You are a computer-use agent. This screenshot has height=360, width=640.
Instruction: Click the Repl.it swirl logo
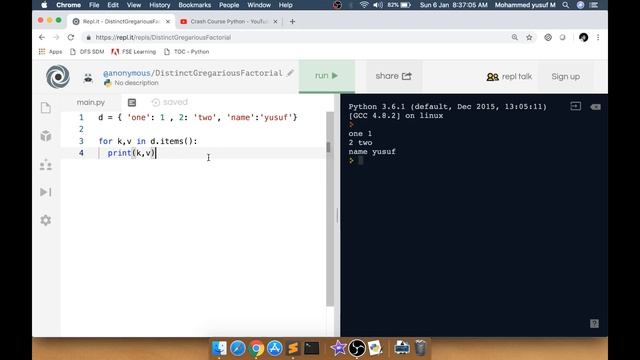tap(58, 76)
